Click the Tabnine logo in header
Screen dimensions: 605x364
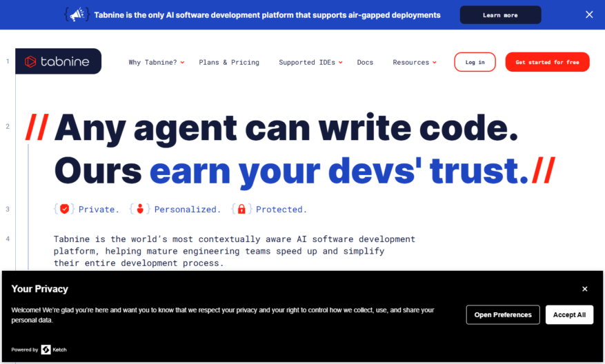(58, 61)
